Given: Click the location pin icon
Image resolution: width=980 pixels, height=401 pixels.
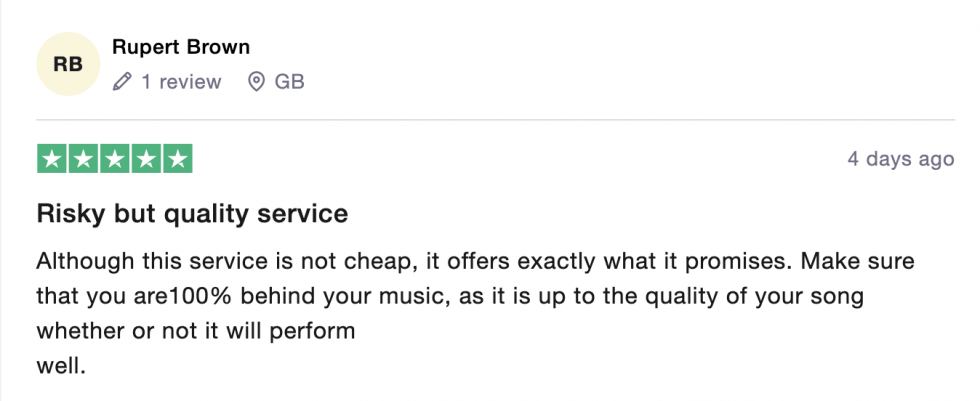Looking at the screenshot, I should pos(256,82).
